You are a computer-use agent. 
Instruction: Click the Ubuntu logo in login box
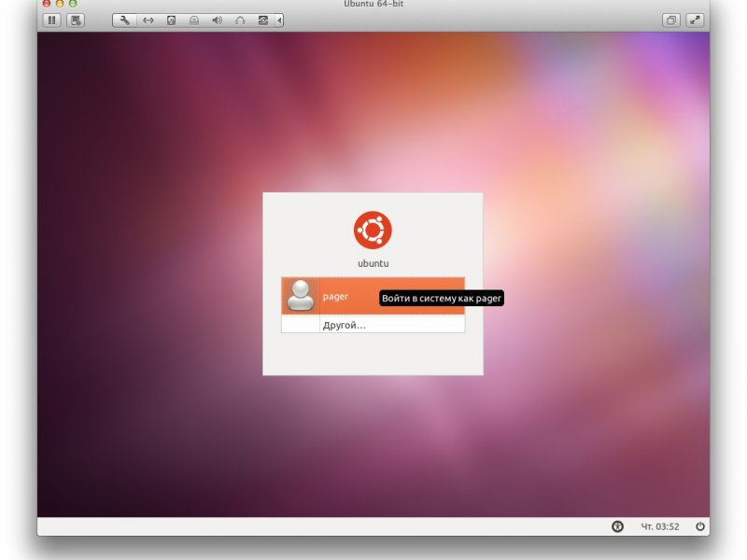pos(373,230)
